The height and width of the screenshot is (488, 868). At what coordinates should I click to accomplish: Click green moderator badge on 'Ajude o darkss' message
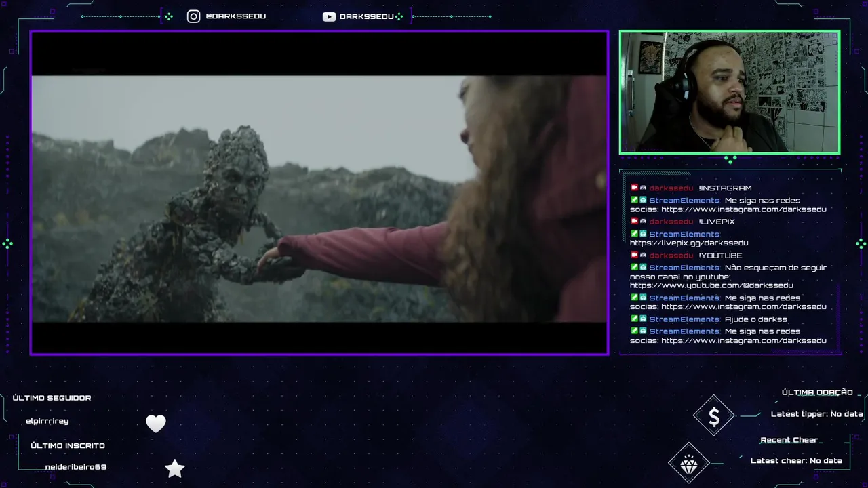pos(635,319)
